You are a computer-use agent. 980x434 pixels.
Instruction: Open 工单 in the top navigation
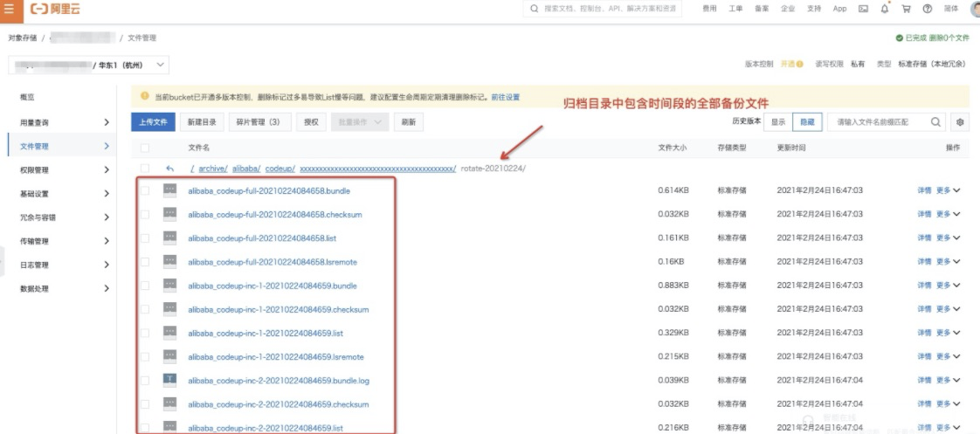[x=735, y=9]
